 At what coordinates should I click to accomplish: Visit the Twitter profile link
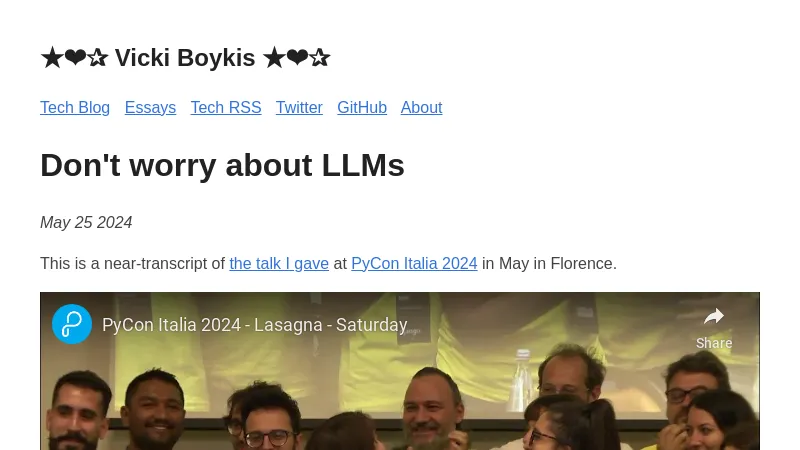299,108
